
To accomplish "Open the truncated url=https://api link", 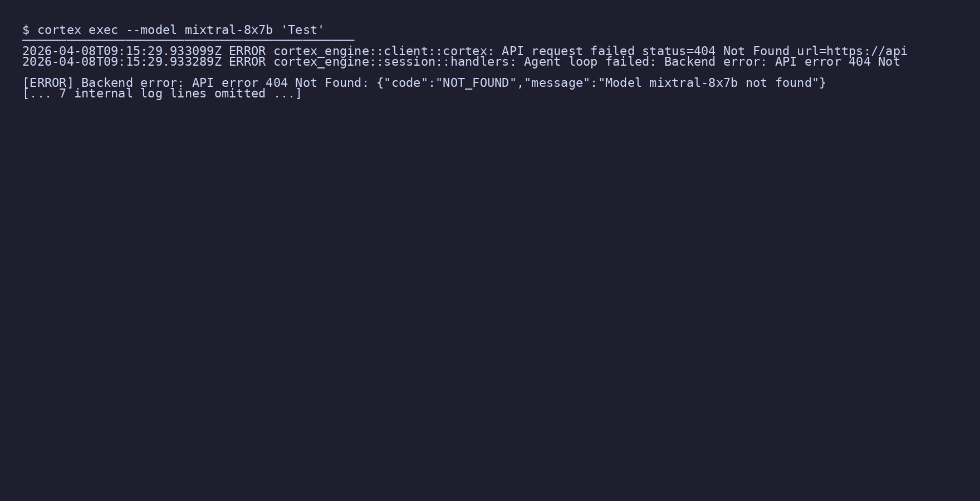I will pyautogui.click(x=852, y=51).
